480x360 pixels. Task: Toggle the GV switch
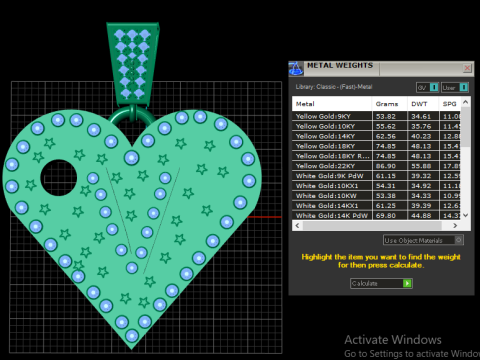pyautogui.click(x=427, y=87)
